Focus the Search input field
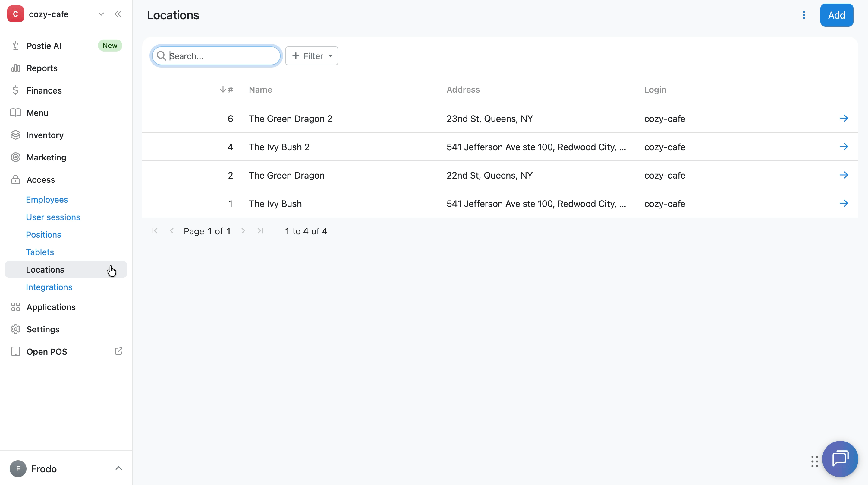Viewport: 868px width, 485px height. point(216,56)
